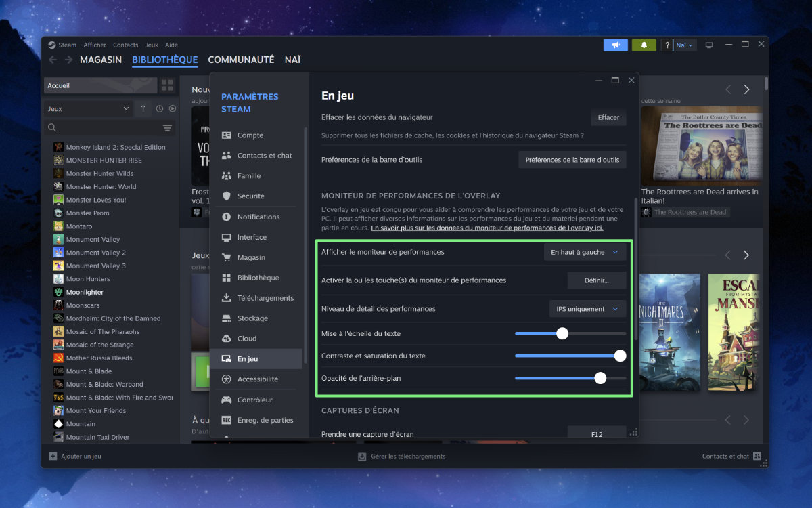Select Mother Russia Bleeds in game list
Screen dimensions: 812x508
point(99,358)
